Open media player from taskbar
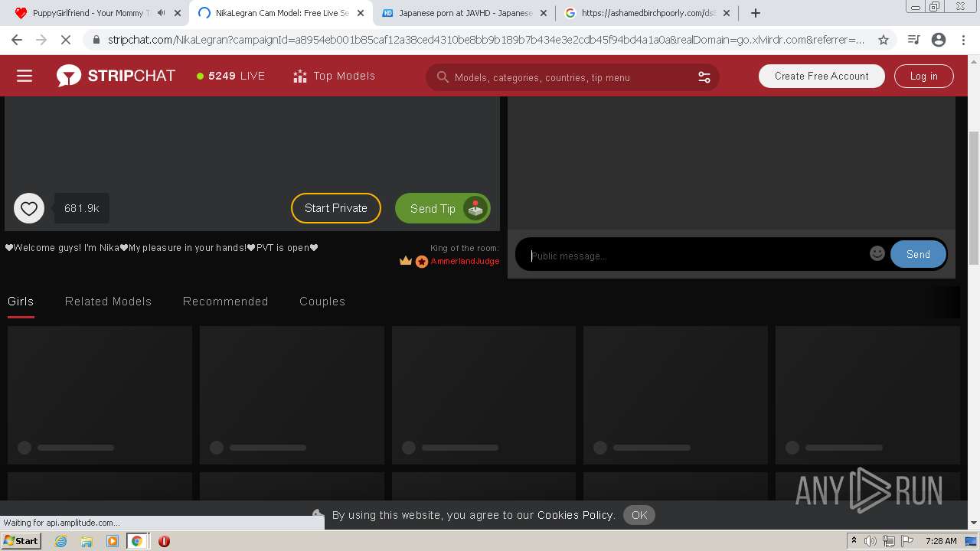This screenshot has height=551, width=980. pyautogui.click(x=112, y=541)
